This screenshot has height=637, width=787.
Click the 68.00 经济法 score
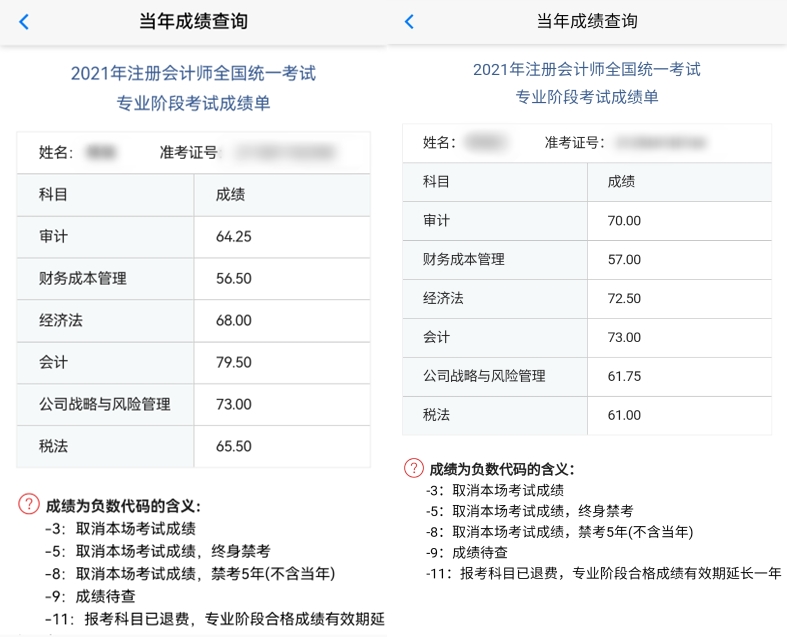tap(233, 320)
